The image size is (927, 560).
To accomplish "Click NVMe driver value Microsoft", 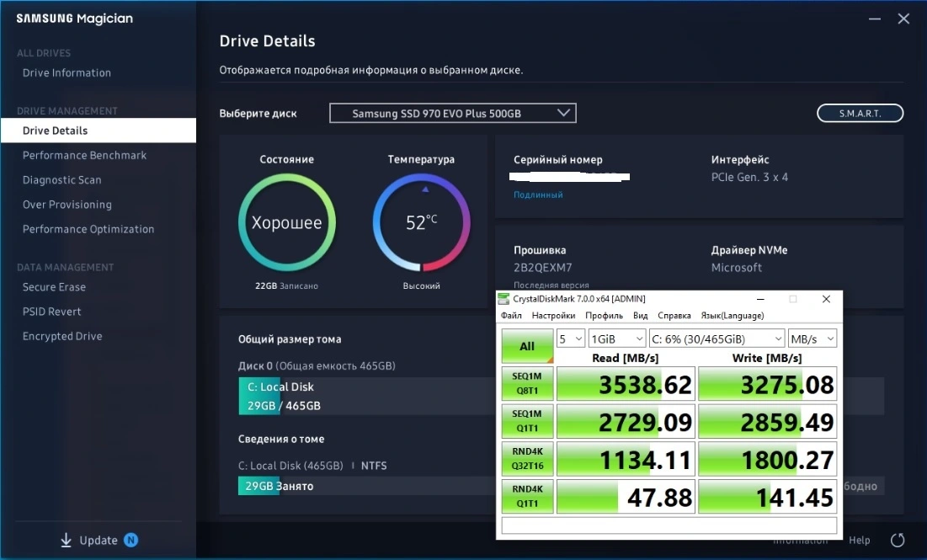I will point(737,267).
